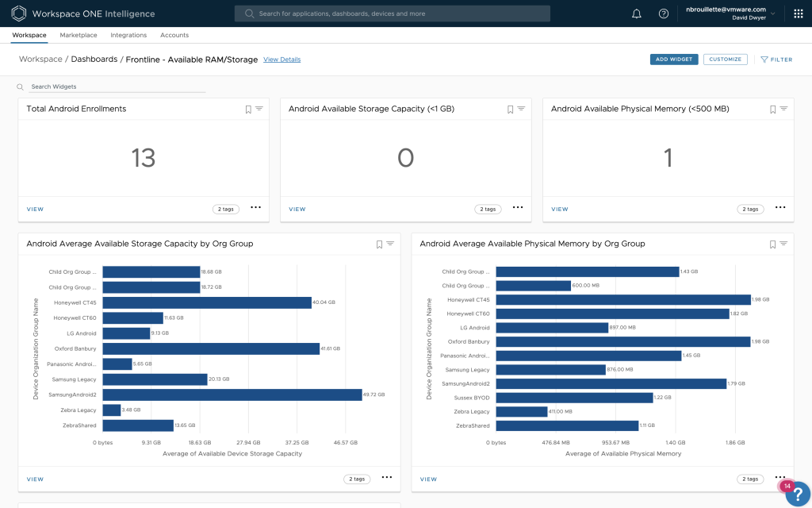Screen dimensions: 812x508
Task: Open the floating help bubble with 14 badge
Action: point(798,494)
